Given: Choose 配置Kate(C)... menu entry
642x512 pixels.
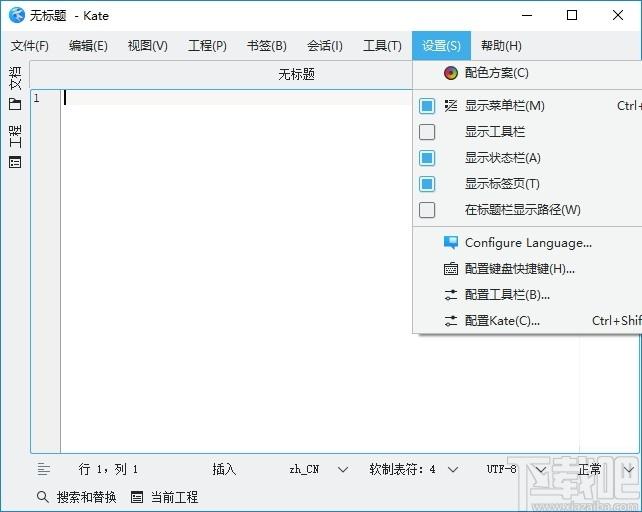Looking at the screenshot, I should [528, 321].
